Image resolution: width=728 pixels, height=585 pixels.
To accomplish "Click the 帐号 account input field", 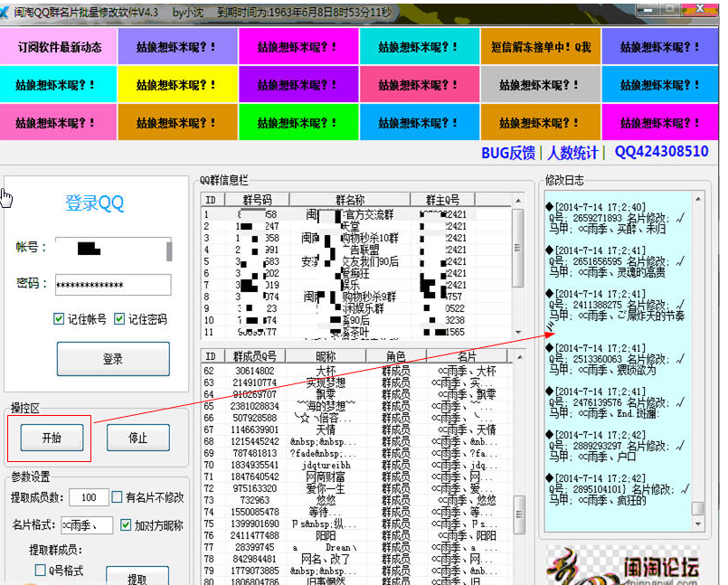I will (113, 249).
